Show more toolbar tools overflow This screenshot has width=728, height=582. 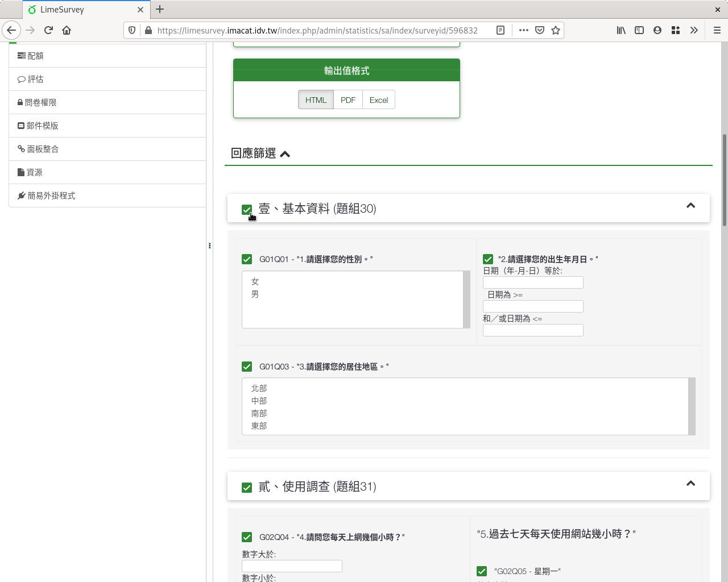coord(694,30)
